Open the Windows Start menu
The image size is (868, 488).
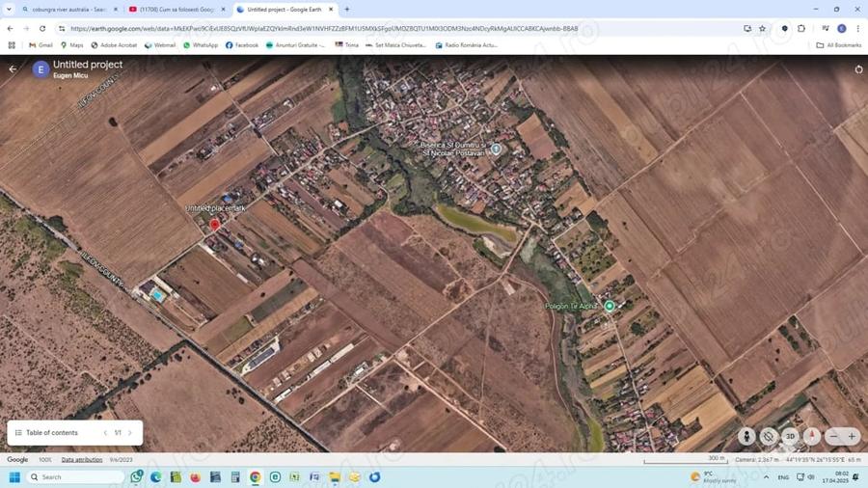[14, 477]
